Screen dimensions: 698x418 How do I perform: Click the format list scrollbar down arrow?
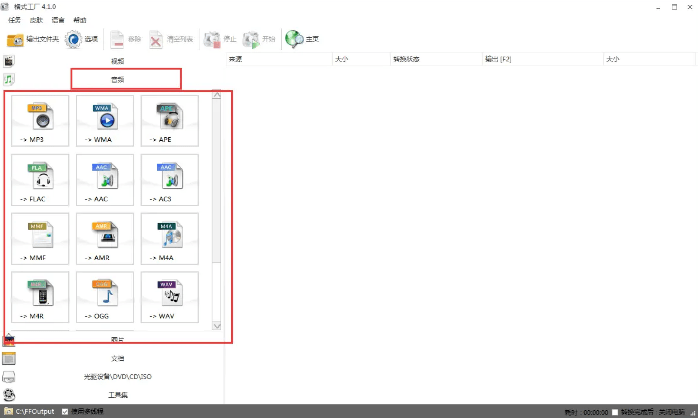[216, 326]
